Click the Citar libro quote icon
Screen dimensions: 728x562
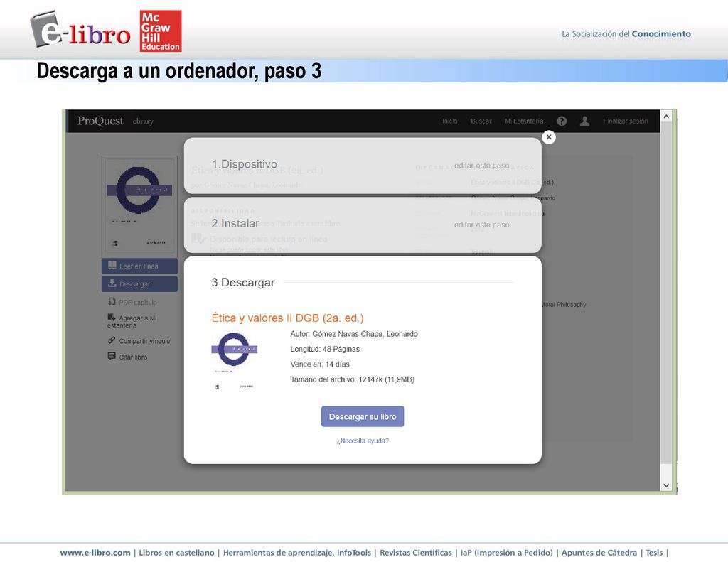112,356
